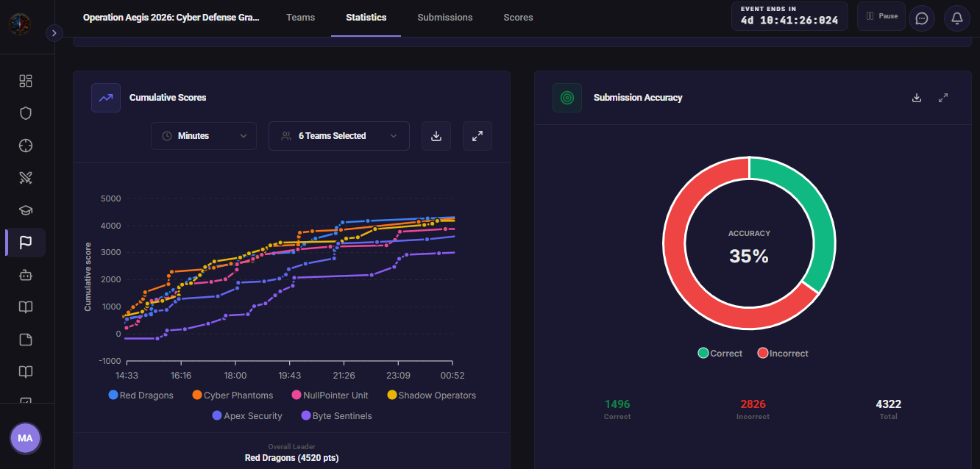980x469 pixels.
Task: Open the Minutes interval dropdown
Action: [204, 136]
